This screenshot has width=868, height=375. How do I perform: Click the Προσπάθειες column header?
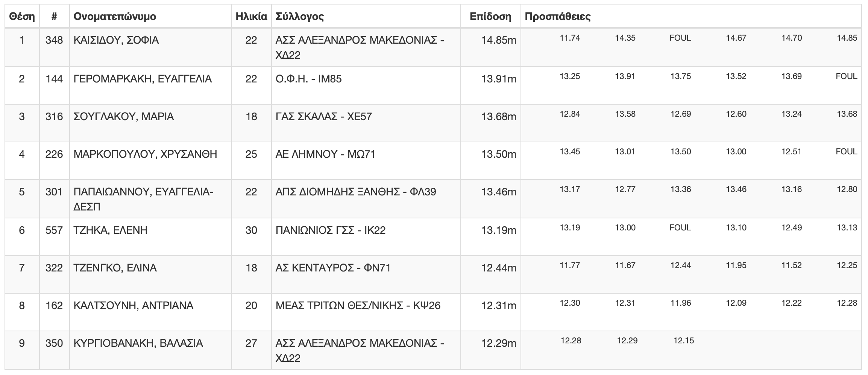coord(558,17)
